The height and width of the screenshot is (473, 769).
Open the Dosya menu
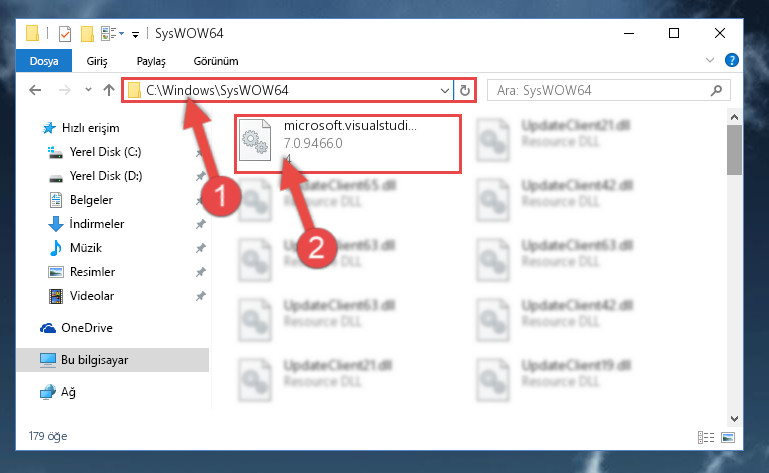click(x=44, y=61)
